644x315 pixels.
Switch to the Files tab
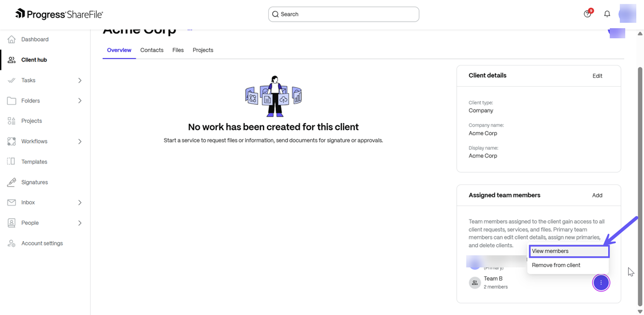pyautogui.click(x=178, y=50)
